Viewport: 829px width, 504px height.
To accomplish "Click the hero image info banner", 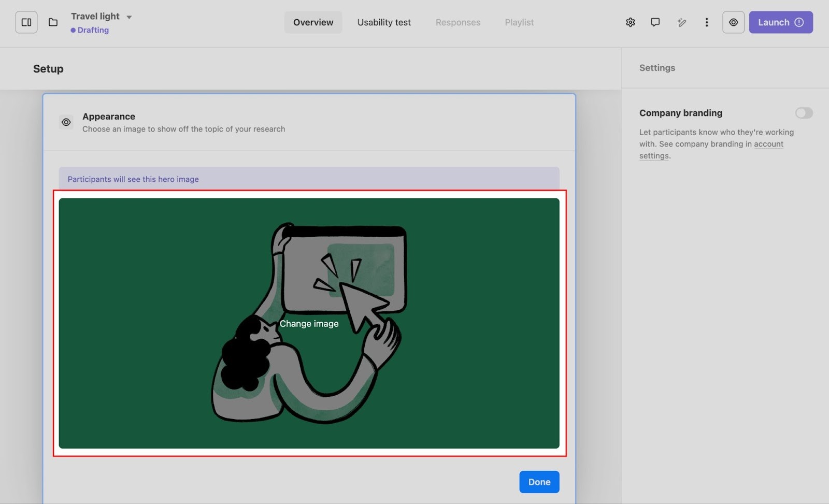I will point(309,179).
